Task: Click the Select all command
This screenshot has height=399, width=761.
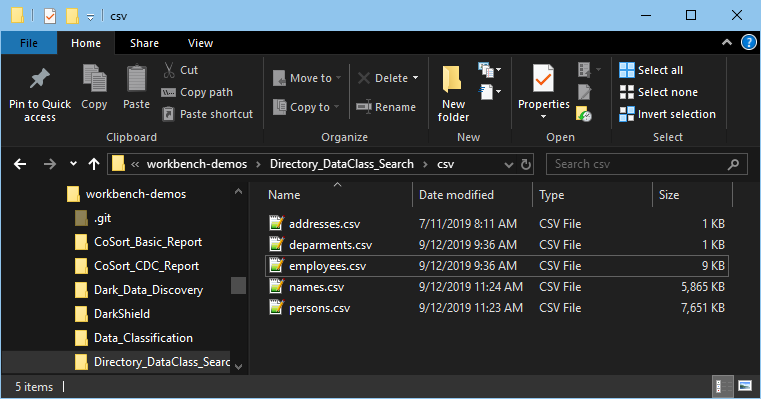Action: tap(651, 70)
